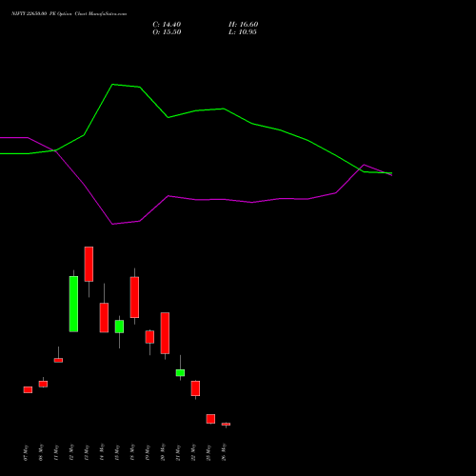Click the NIFTY PE Option chart title
The width and height of the screenshot is (476, 476).
coord(69,14)
